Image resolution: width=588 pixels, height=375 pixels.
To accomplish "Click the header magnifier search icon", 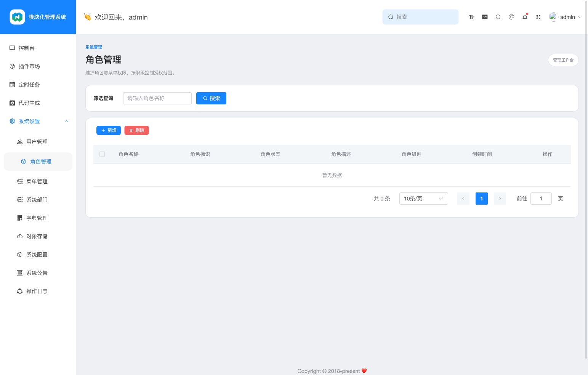I will 498,17.
